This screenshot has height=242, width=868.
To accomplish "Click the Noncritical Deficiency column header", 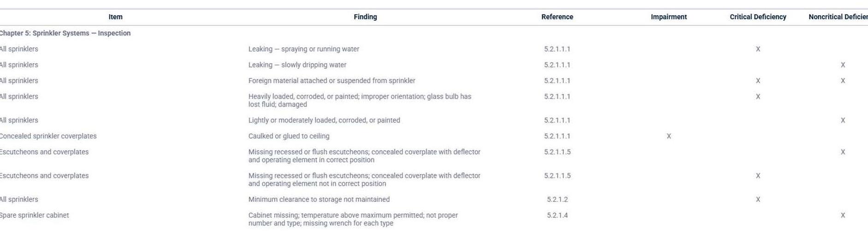I will click(x=838, y=17).
